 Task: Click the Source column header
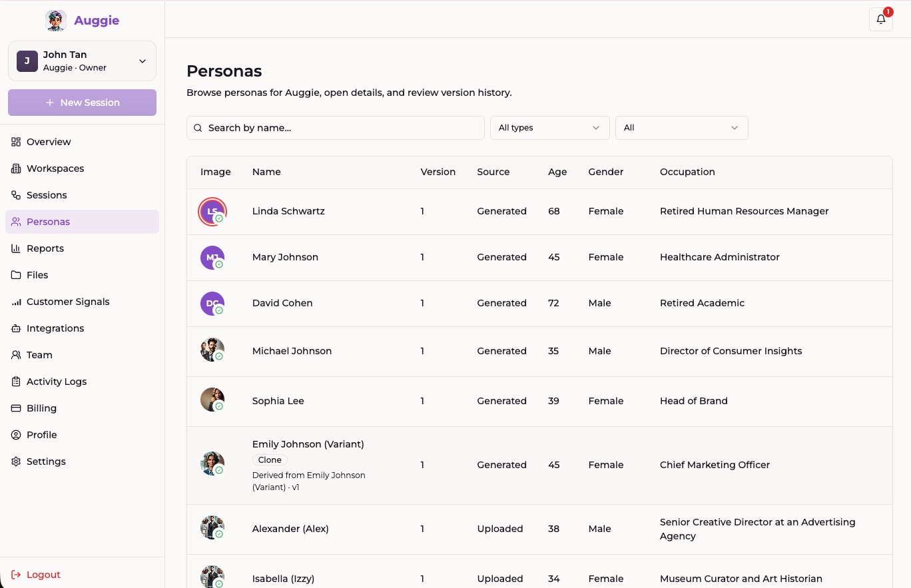coord(493,172)
